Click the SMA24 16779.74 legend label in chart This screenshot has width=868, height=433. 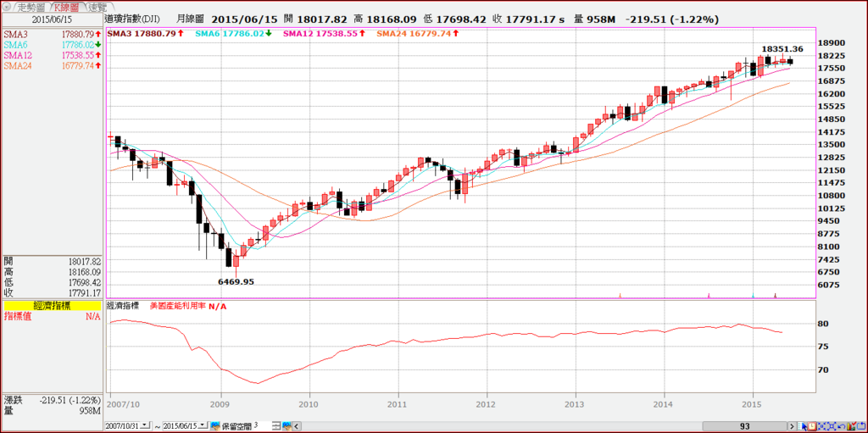(418, 33)
